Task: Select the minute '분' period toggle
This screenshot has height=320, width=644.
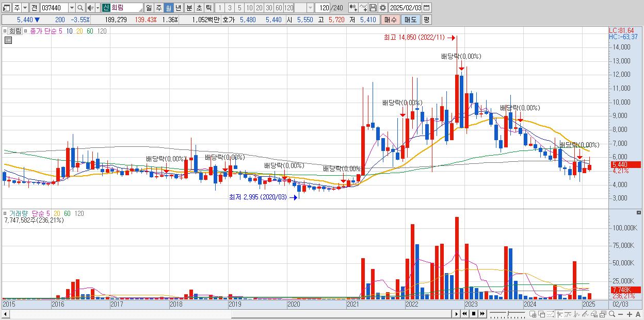Action: (x=189, y=8)
